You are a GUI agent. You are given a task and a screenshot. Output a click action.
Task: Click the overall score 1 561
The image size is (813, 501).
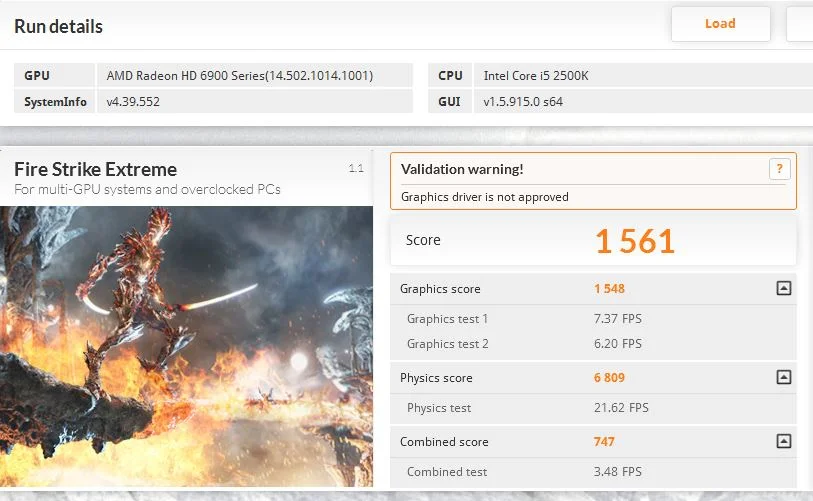coord(635,241)
